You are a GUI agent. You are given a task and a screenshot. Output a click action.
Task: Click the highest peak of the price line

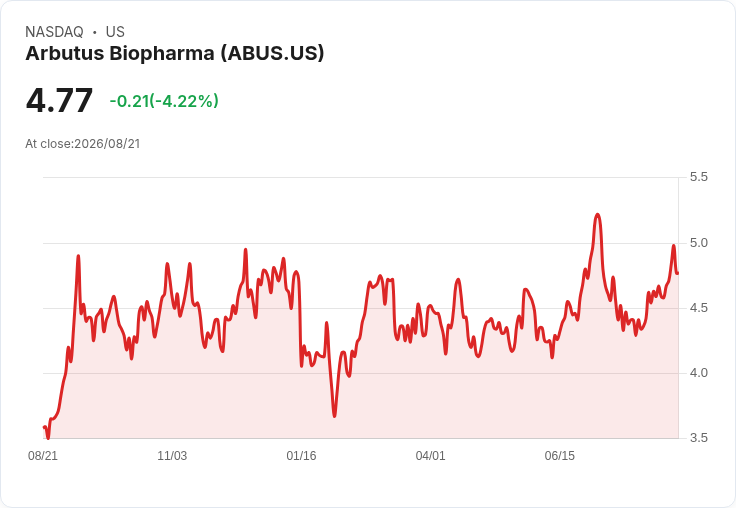point(598,215)
